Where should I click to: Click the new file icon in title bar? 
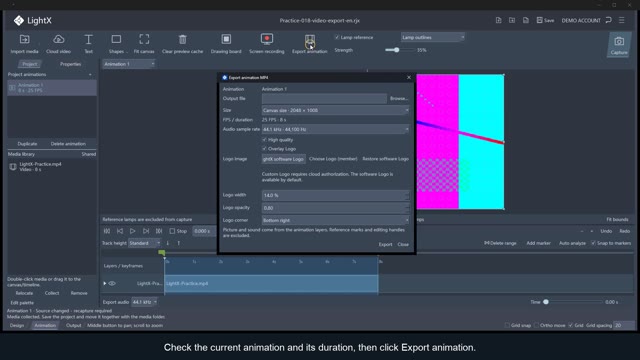498,20
